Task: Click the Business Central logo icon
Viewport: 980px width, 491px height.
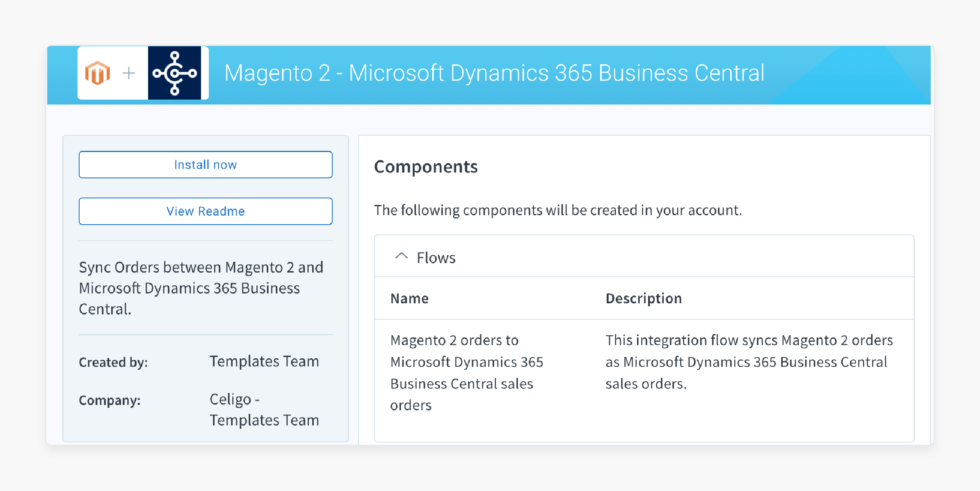Action: [x=175, y=73]
